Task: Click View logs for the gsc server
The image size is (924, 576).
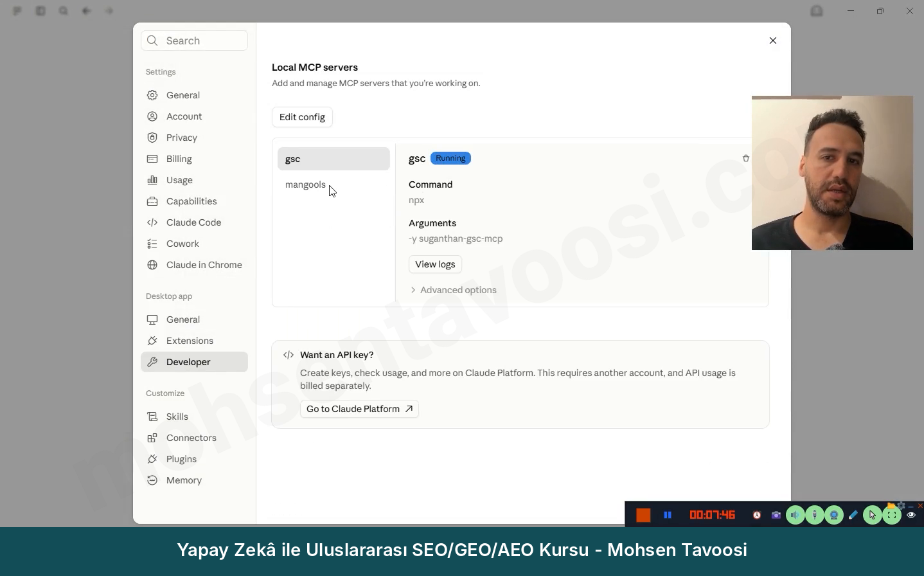Action: (x=435, y=264)
